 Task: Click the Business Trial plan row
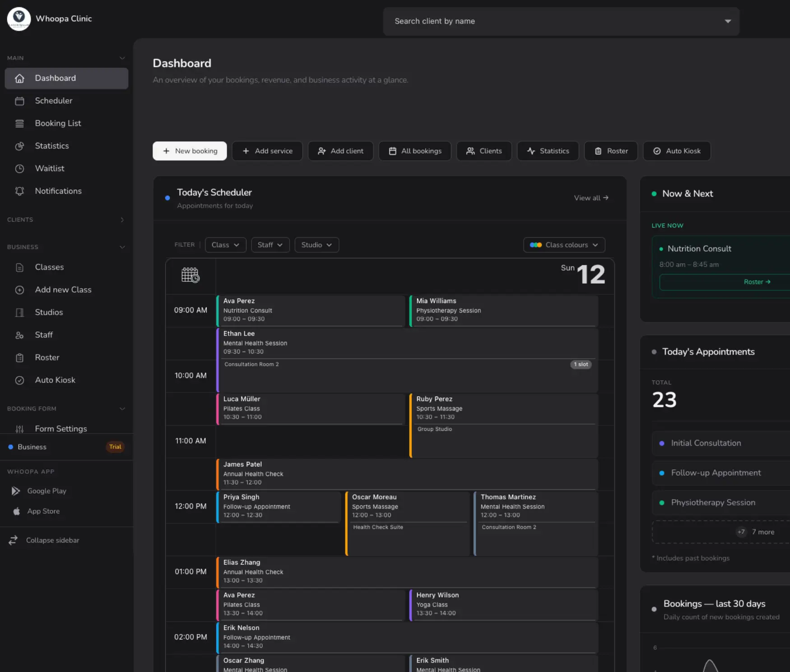[x=66, y=447]
